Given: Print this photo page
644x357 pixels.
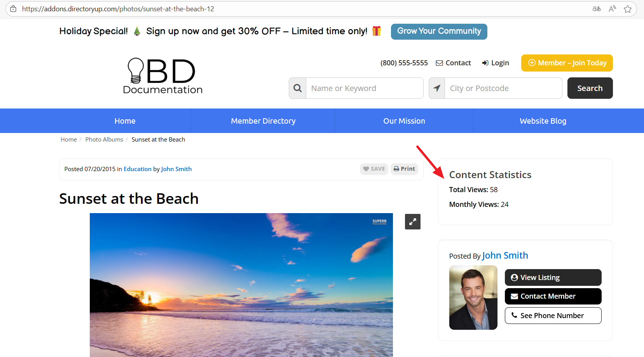Looking at the screenshot, I should [404, 169].
